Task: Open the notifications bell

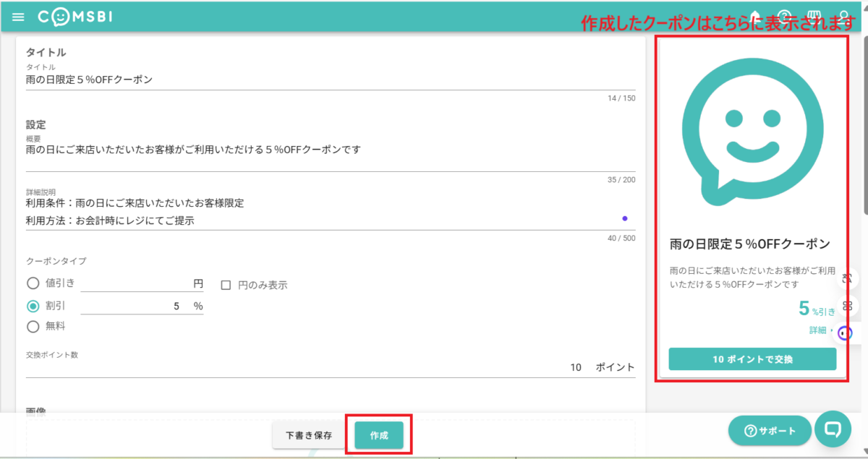Action: click(x=756, y=17)
